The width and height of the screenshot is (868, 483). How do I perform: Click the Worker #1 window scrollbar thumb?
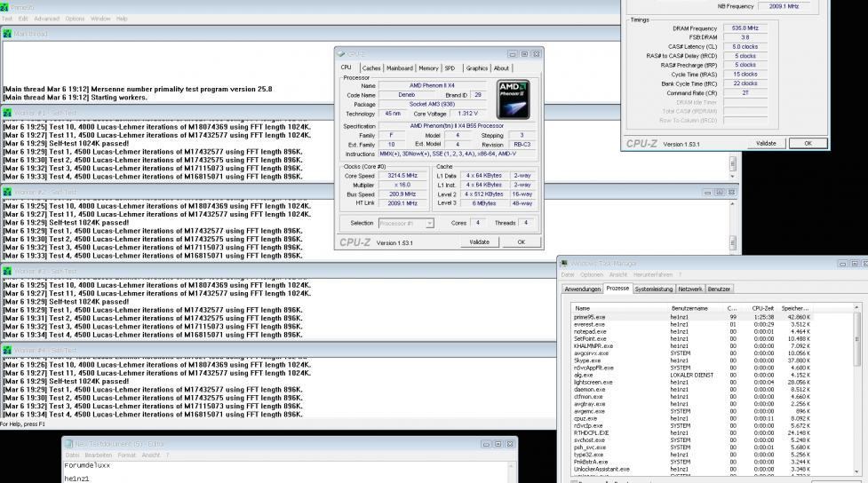point(732,163)
